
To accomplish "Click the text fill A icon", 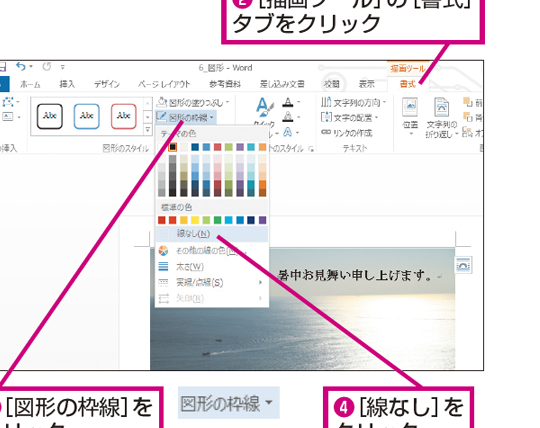I will [288, 102].
